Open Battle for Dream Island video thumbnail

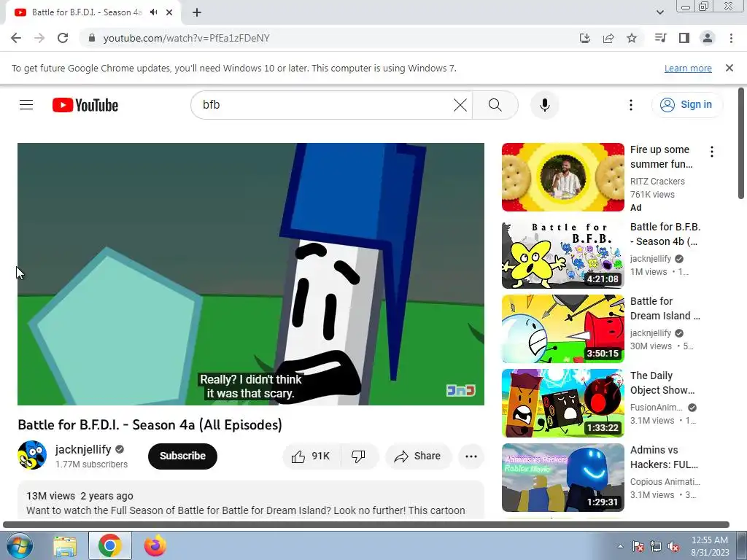click(x=562, y=329)
